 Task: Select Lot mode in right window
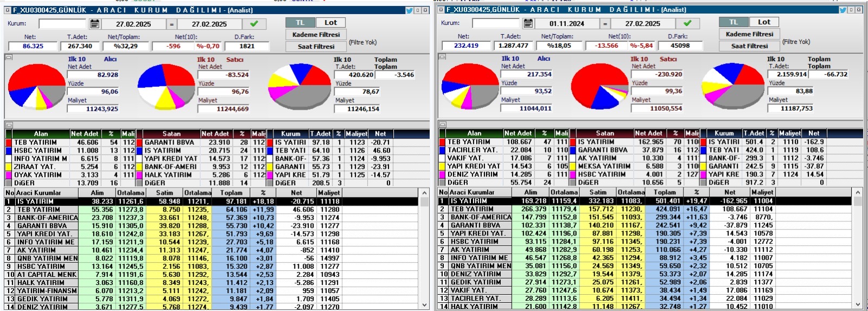[x=764, y=22]
